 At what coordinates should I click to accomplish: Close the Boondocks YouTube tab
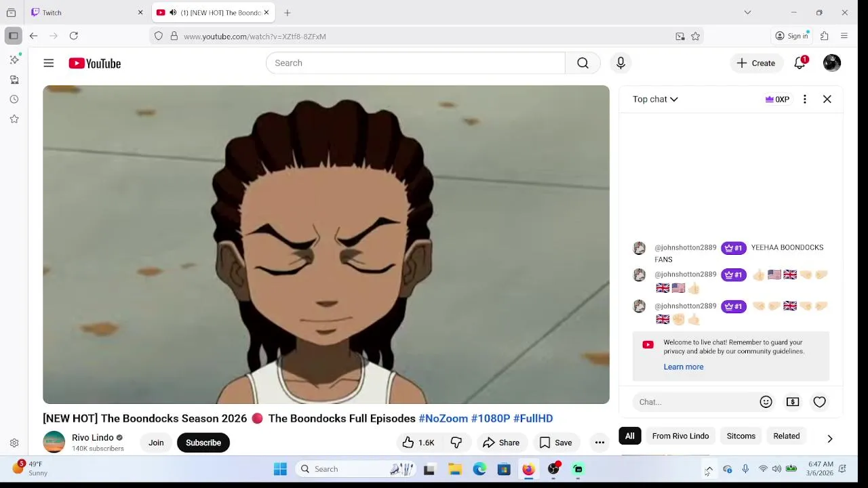point(267,13)
